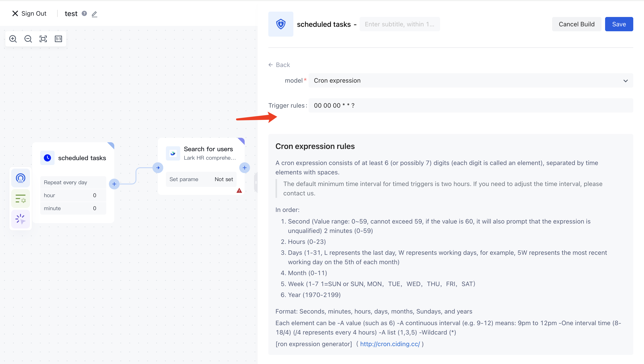Add step after scheduled tasks node
Viewport: 644px width, 364px height.
tap(114, 184)
